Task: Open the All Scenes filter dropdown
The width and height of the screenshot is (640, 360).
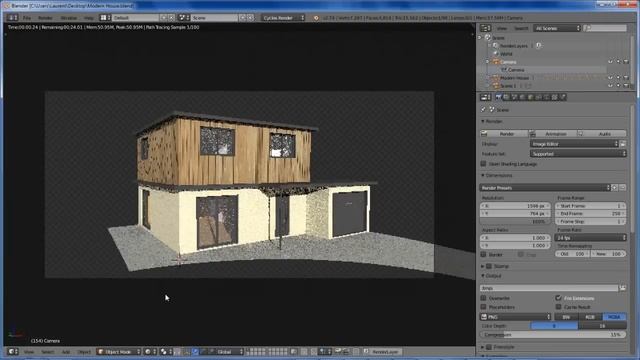Action: click(557, 28)
